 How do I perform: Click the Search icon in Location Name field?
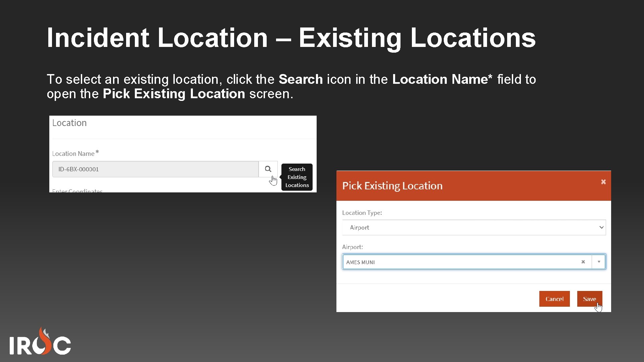(x=268, y=169)
